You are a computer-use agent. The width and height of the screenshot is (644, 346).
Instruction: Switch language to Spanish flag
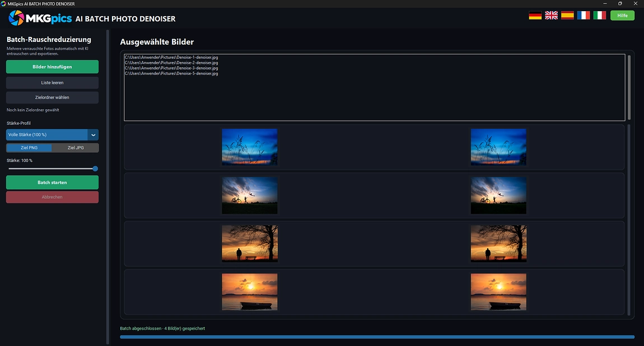pos(567,16)
